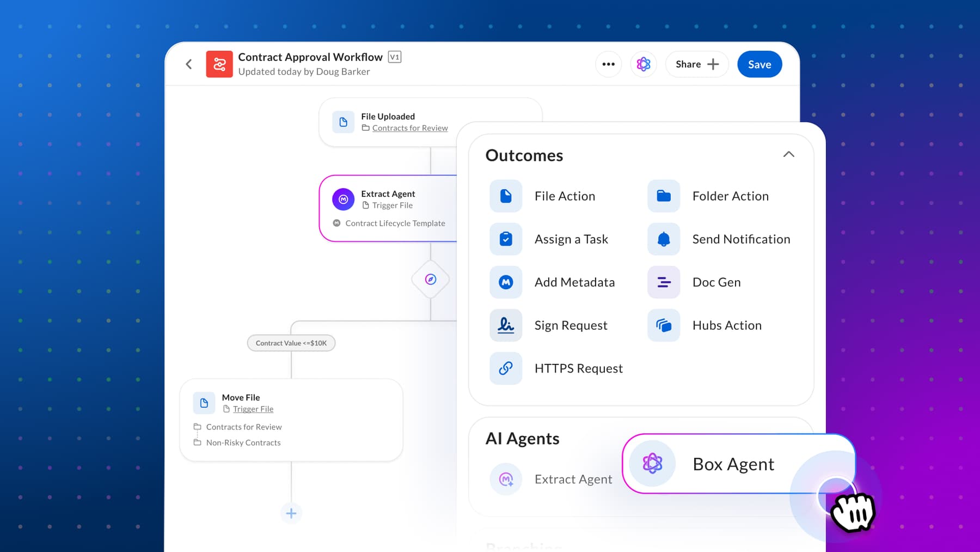This screenshot has height=552, width=980.
Task: Select the Contract Value <=$10K condition pill
Action: (291, 343)
